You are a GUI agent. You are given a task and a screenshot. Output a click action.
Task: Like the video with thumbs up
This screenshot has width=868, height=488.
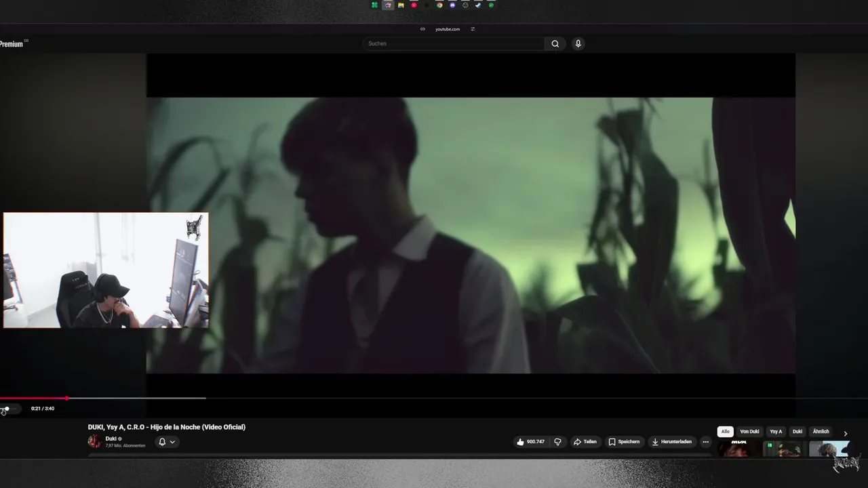pos(530,442)
